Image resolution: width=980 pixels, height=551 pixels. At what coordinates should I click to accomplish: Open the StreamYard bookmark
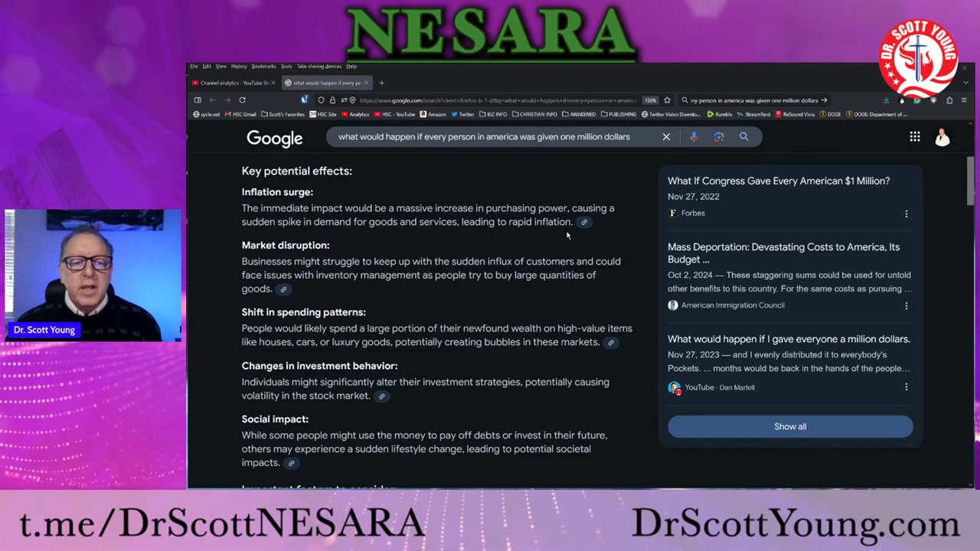tap(753, 114)
